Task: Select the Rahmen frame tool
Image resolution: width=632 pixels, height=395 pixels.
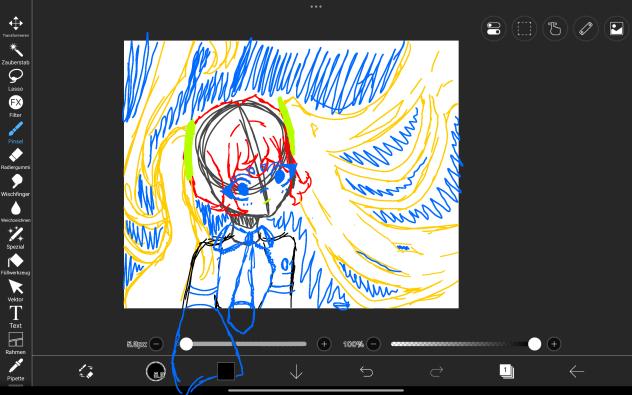Action: 16,343
